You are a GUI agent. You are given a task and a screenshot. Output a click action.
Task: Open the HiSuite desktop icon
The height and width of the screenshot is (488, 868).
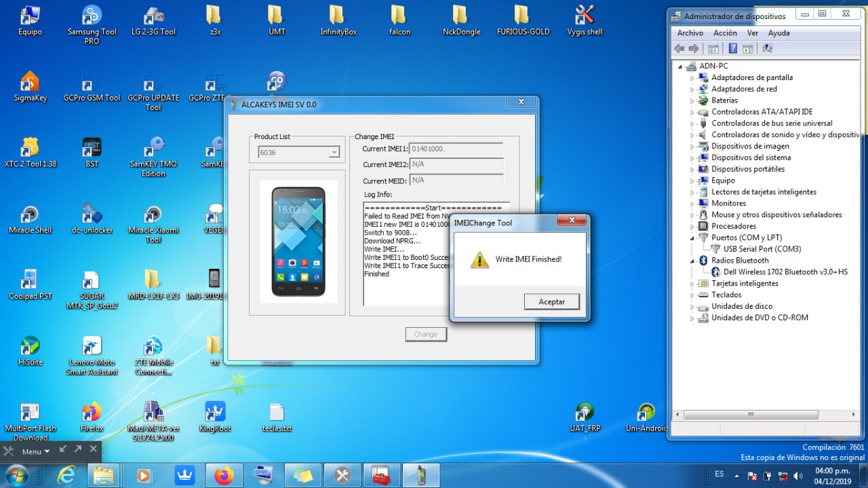tap(30, 350)
